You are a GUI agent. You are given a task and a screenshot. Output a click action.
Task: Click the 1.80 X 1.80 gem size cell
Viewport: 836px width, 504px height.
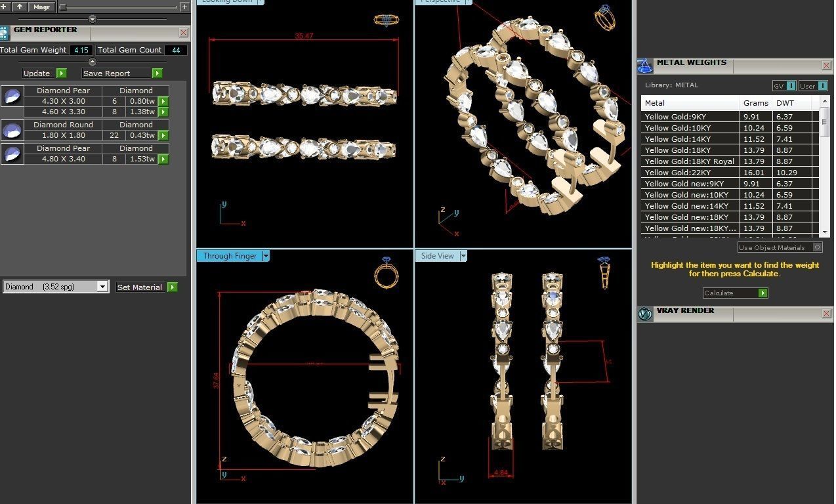coord(63,135)
